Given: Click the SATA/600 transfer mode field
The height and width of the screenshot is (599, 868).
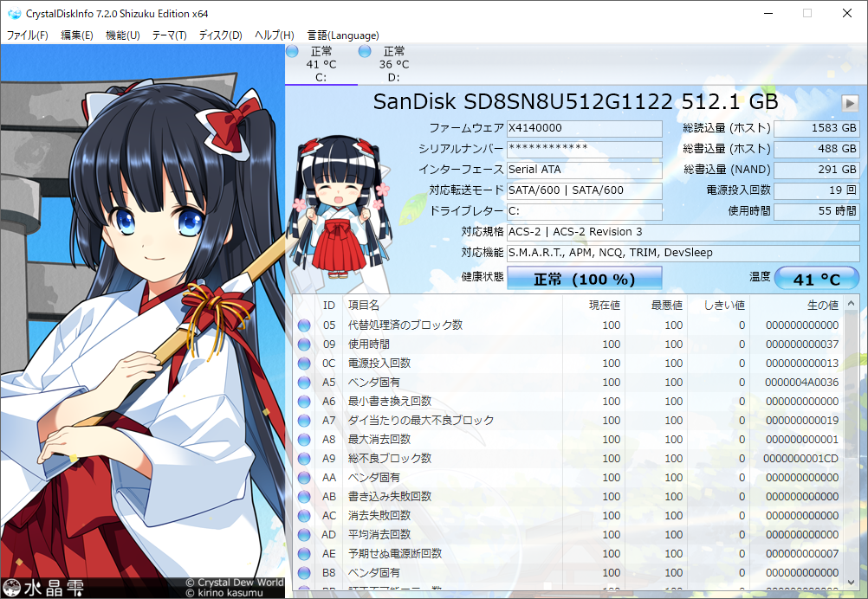Looking at the screenshot, I should pyautogui.click(x=584, y=190).
